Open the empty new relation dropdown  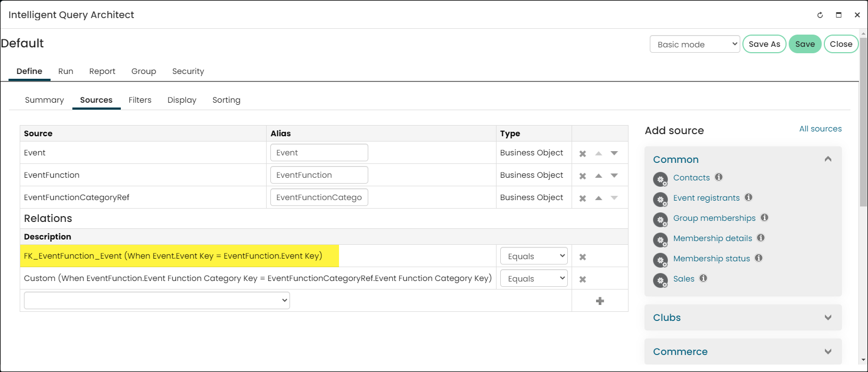tap(157, 300)
